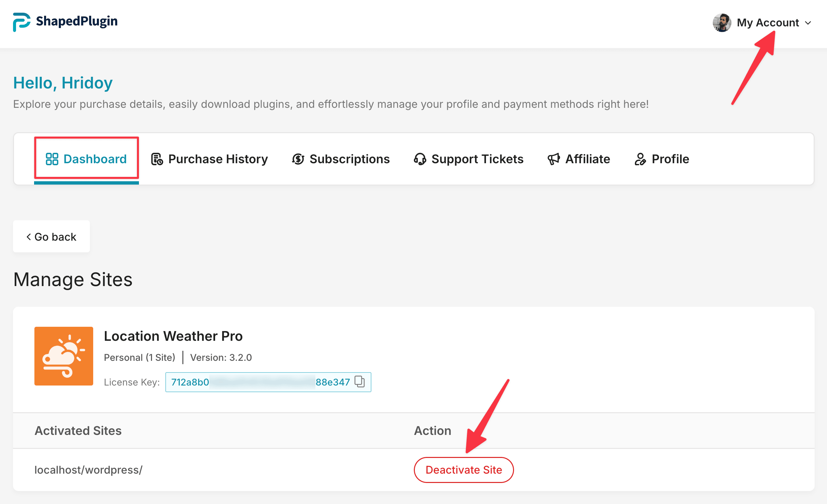Switch to the Dashboard tab
The height and width of the screenshot is (504, 827).
click(x=86, y=159)
